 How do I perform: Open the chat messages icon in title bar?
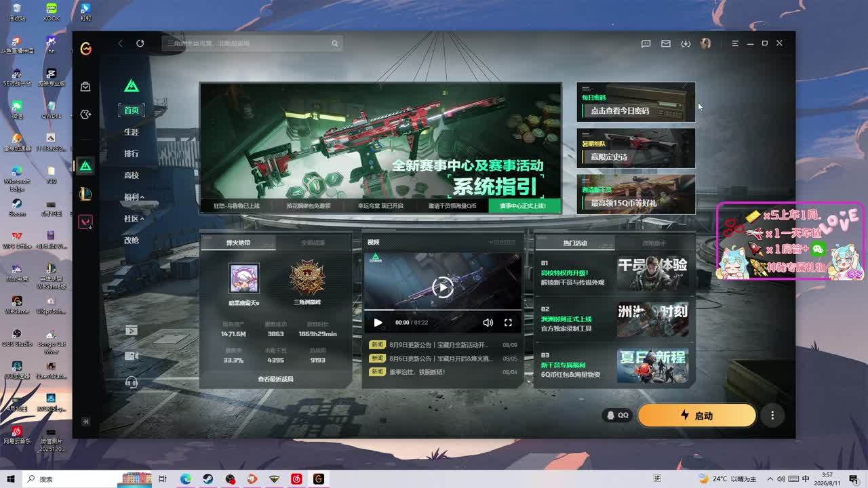click(x=646, y=43)
